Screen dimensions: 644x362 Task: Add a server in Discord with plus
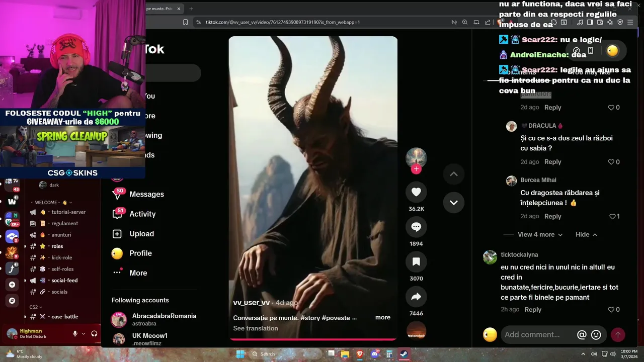12,285
